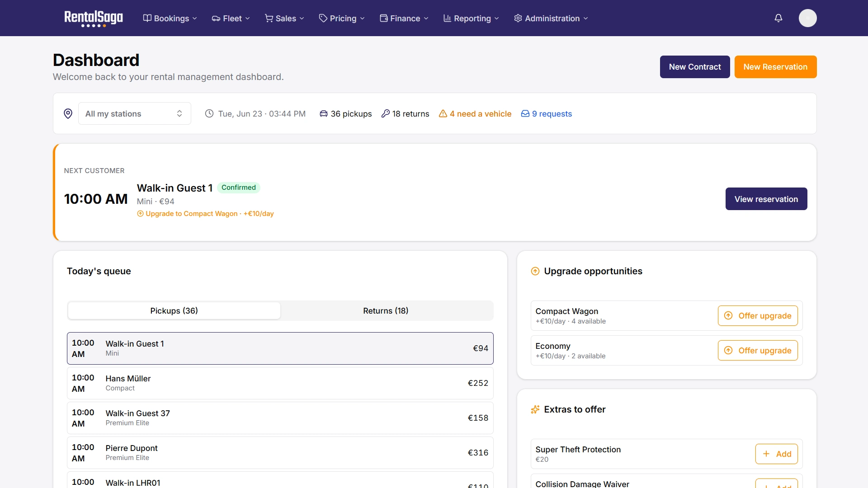Click the car icon next to 36 pickups
Screen dimensions: 868x488
coord(324,113)
